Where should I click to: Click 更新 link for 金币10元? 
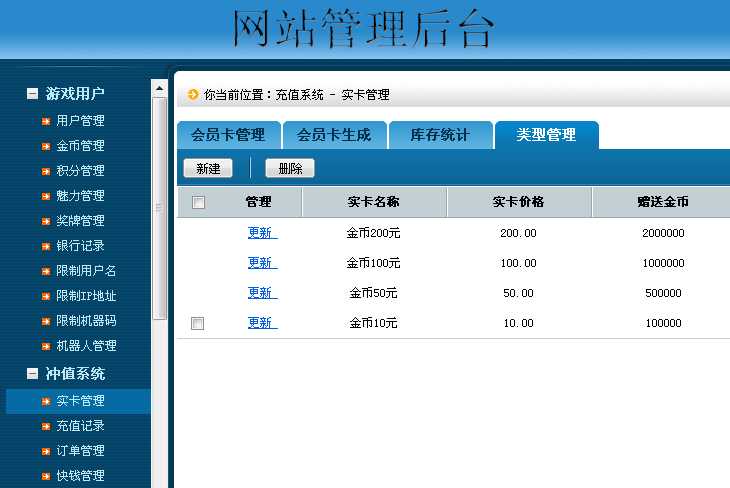tap(263, 322)
